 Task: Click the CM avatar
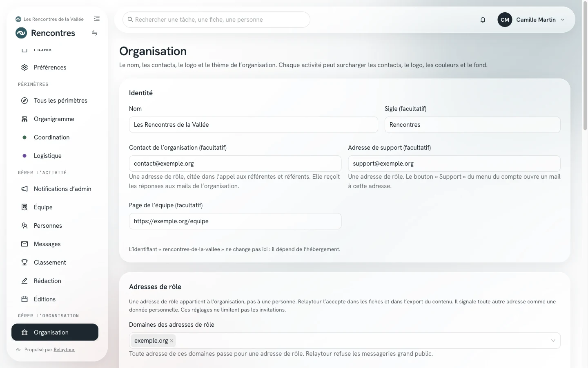[x=505, y=20]
